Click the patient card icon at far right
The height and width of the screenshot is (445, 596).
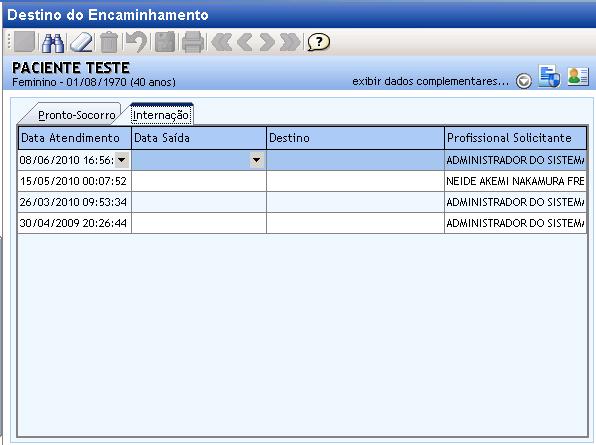click(578, 76)
